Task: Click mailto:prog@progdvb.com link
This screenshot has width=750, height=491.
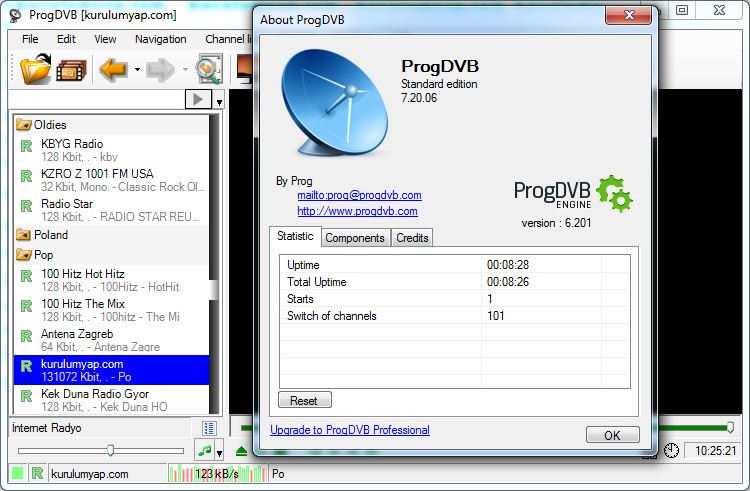Action: click(x=359, y=195)
